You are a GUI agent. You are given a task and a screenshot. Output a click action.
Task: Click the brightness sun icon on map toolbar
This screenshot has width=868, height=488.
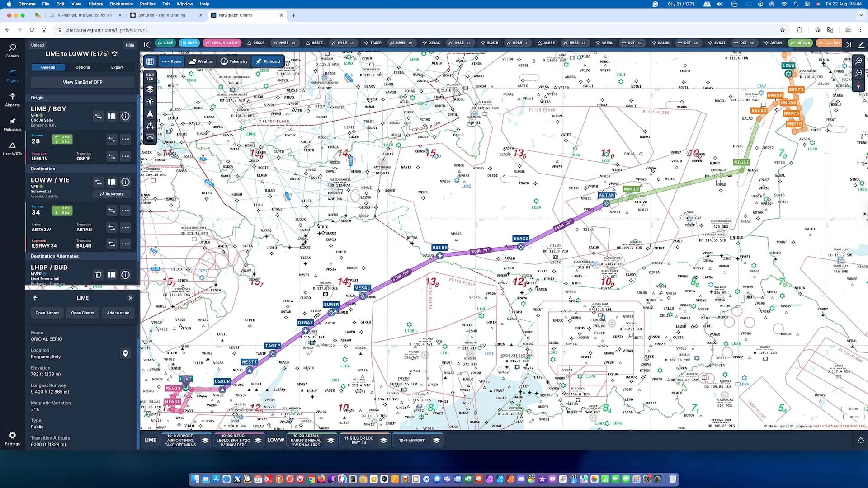pos(150,102)
